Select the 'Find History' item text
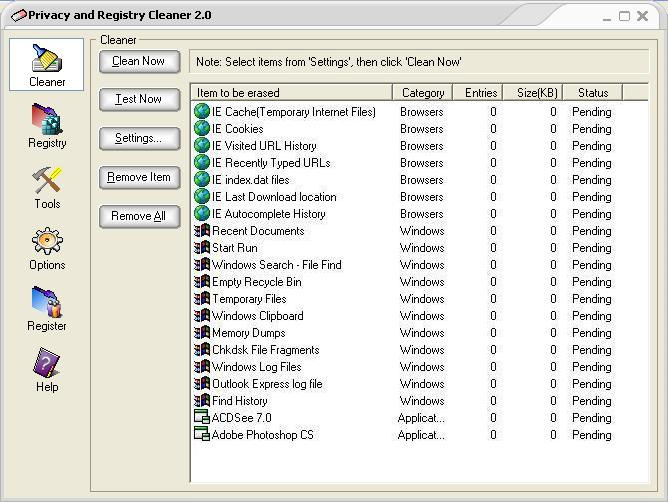Viewport: 668px width, 502px height. coord(240,401)
